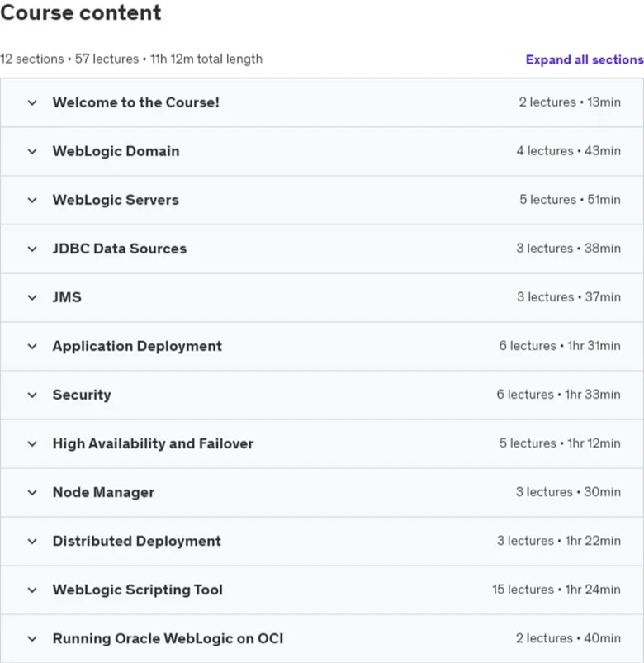Expand chevron beside Distributed Deployment

tap(32, 542)
